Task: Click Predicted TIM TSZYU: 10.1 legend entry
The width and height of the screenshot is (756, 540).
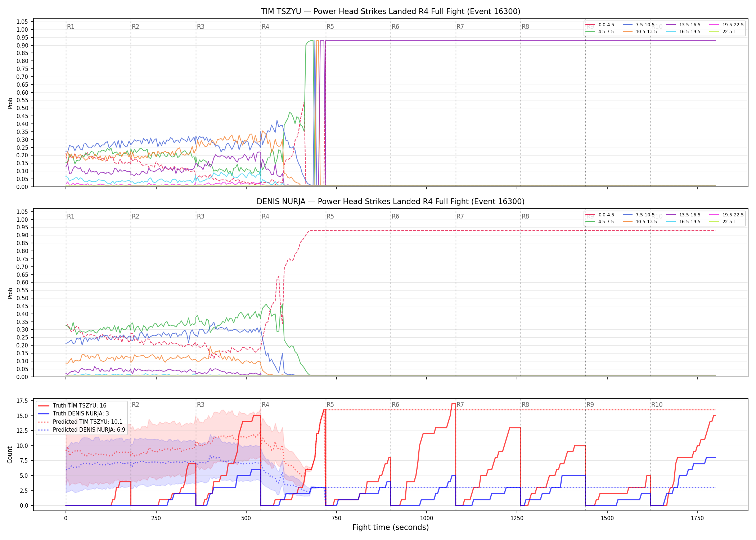Action: pyautogui.click(x=80, y=422)
